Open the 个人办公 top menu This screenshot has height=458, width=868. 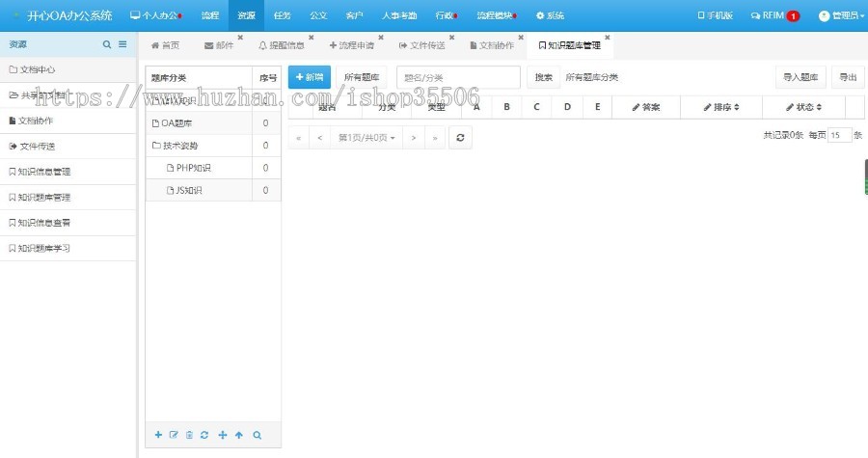coord(156,15)
